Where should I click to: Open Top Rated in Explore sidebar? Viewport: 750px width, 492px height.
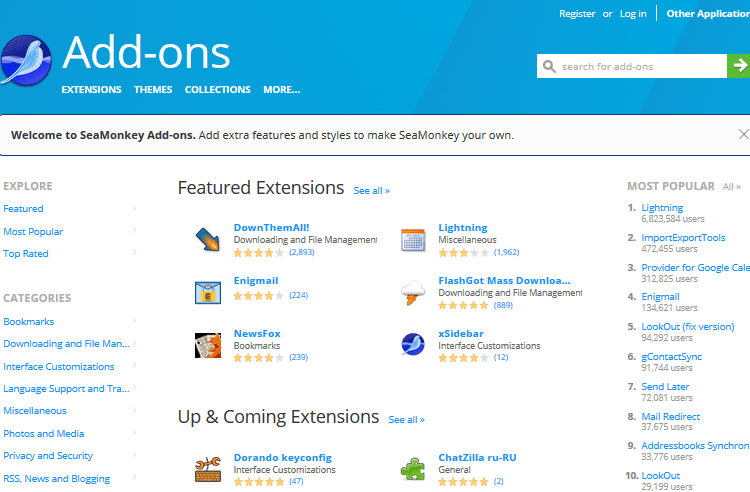pos(26,253)
